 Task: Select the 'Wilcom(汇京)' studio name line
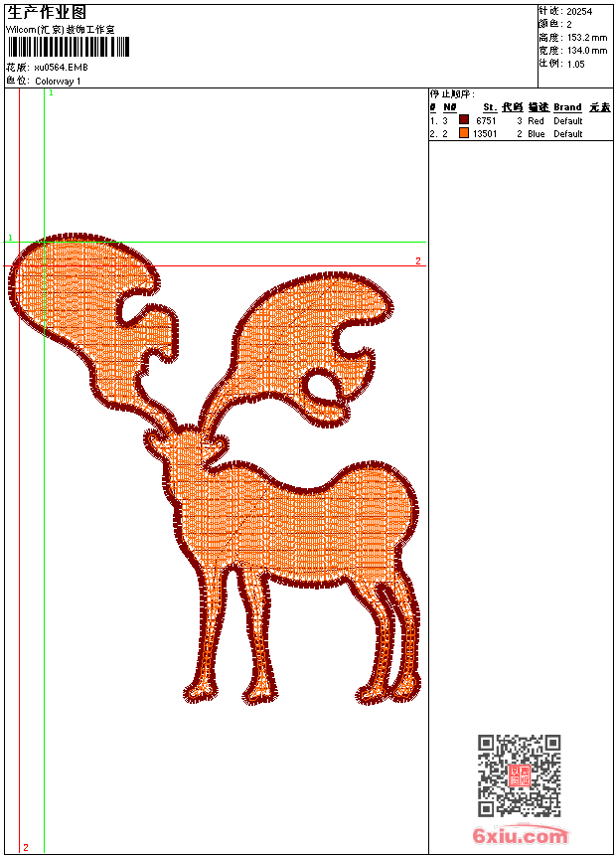click(x=60, y=30)
